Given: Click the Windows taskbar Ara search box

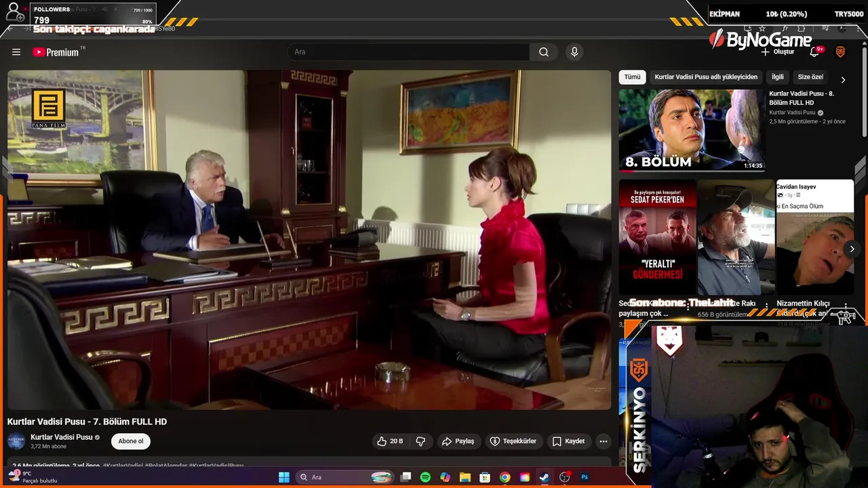Looking at the screenshot, I should [x=347, y=477].
